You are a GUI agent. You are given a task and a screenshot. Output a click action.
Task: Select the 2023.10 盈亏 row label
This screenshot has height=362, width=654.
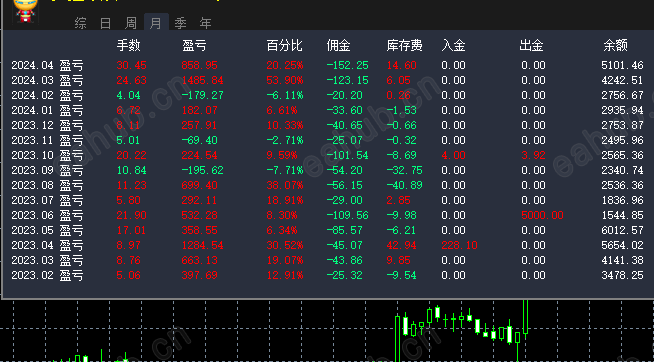point(47,156)
